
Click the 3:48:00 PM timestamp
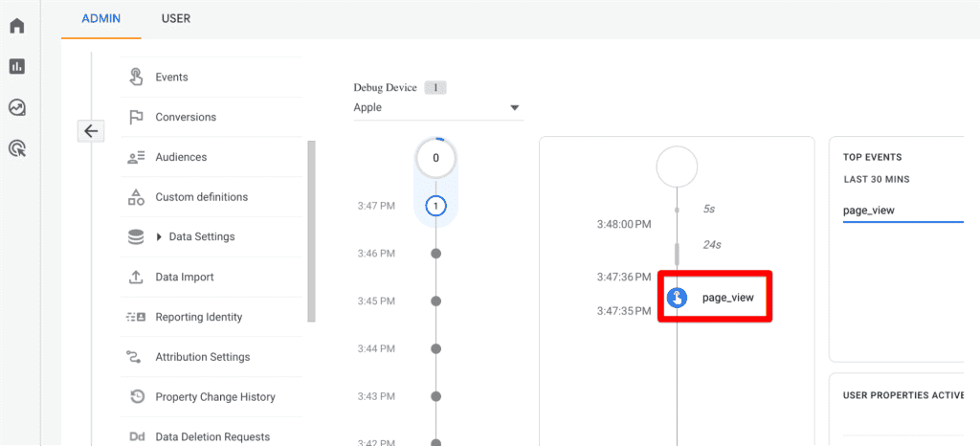624,224
